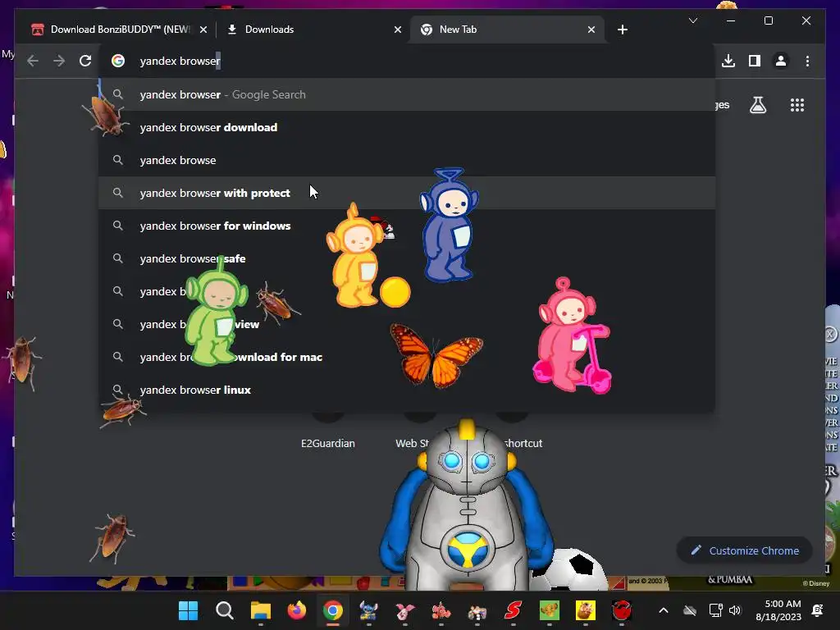Pick 'yandex browser for windows' suggestion
Screen dimensions: 840x630
407,226
